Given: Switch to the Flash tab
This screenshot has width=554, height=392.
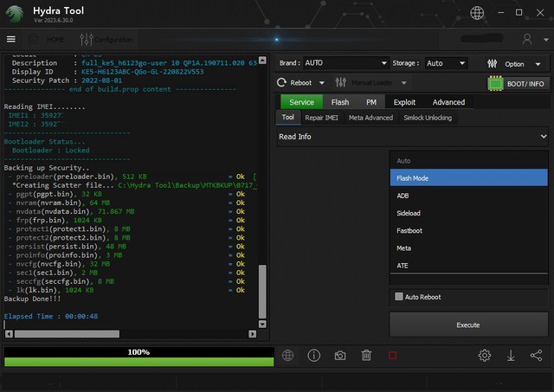Looking at the screenshot, I should [340, 102].
